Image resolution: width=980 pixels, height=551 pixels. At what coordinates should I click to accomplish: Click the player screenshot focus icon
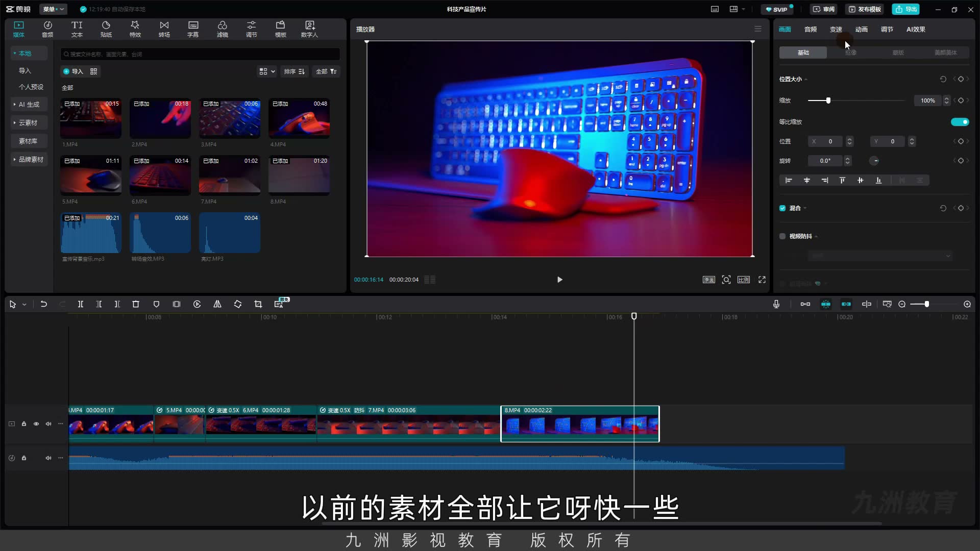726,280
